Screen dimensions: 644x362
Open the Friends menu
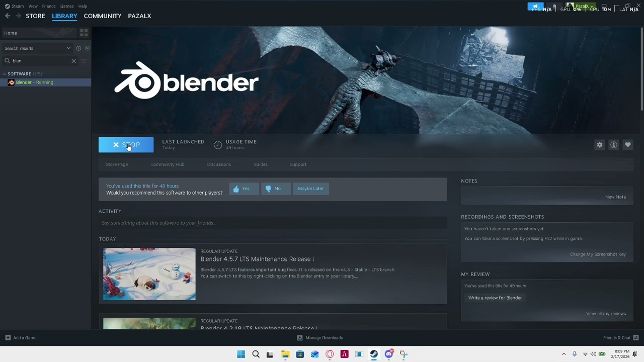[x=49, y=6]
